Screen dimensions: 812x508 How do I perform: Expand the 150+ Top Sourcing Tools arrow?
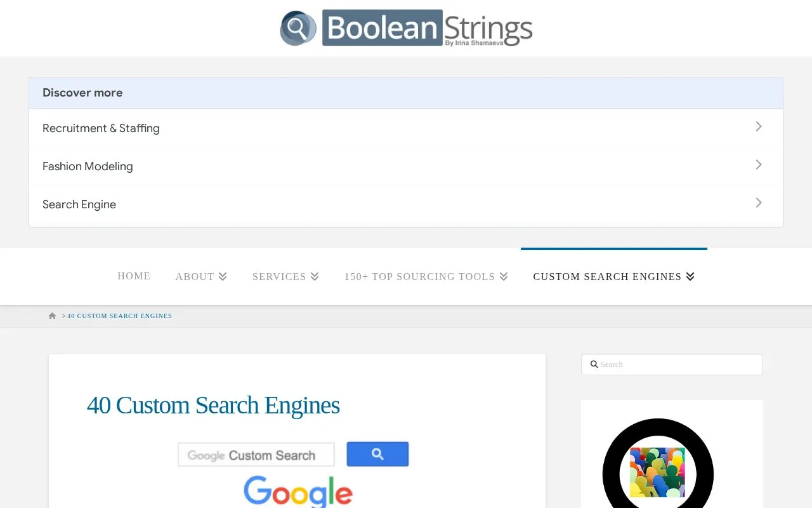pos(504,277)
